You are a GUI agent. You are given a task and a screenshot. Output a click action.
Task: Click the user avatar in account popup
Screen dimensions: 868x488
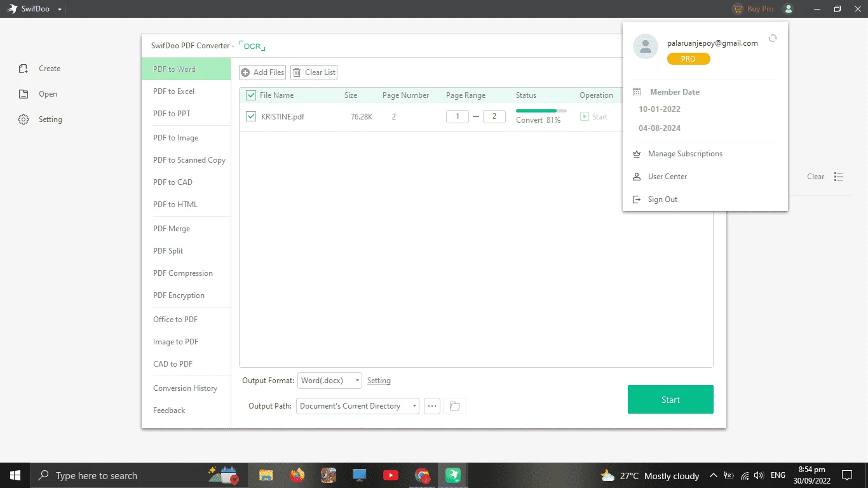(646, 46)
